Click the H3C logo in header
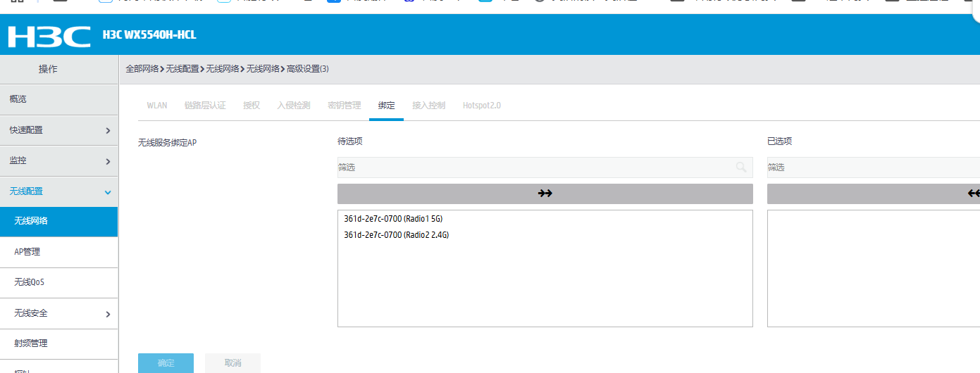The width and height of the screenshot is (980, 373). pos(49,36)
